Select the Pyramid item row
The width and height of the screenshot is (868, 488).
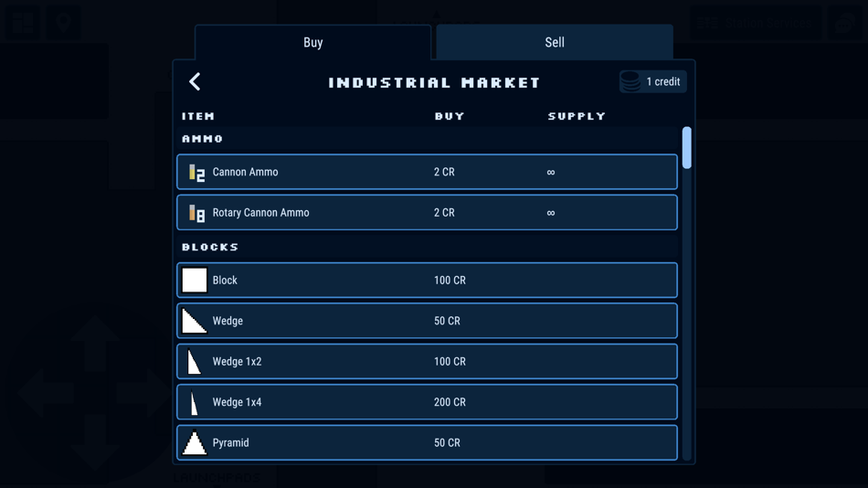click(x=427, y=442)
